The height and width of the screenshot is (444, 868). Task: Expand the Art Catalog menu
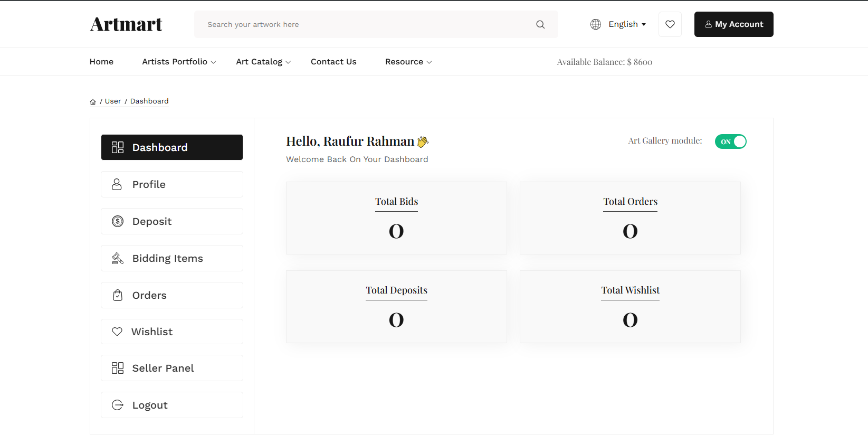click(x=263, y=62)
